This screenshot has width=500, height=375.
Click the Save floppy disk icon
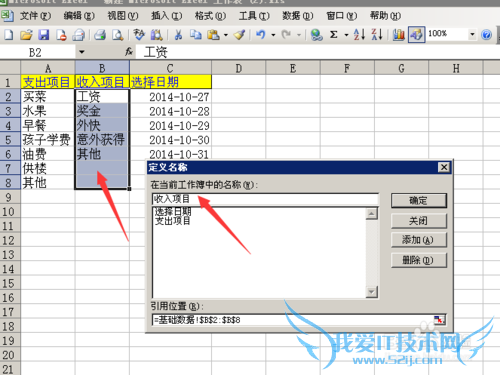43,35
